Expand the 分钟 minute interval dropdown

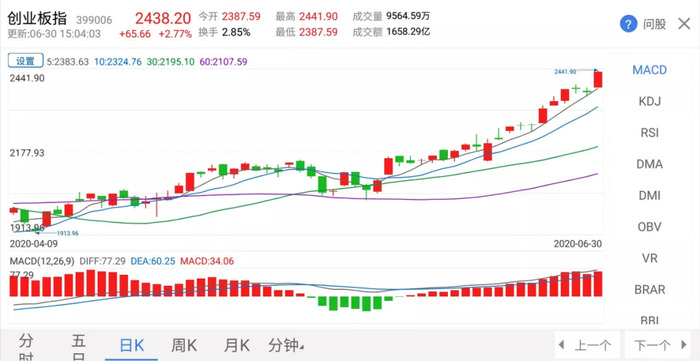click(x=286, y=346)
